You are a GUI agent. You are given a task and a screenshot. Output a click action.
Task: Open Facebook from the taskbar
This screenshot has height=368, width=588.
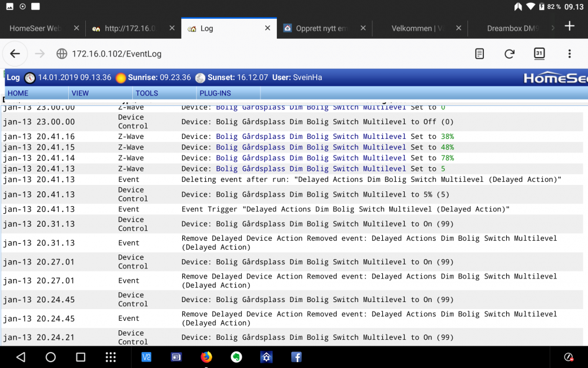click(x=296, y=357)
